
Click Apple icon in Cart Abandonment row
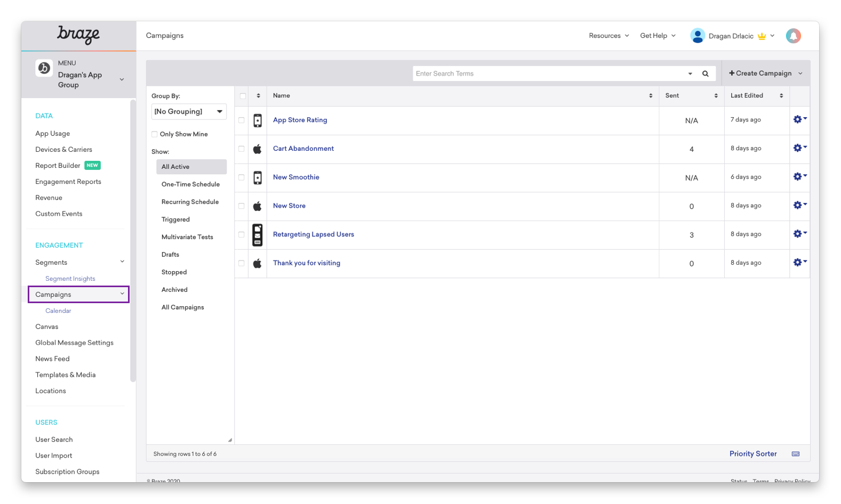pos(257,149)
